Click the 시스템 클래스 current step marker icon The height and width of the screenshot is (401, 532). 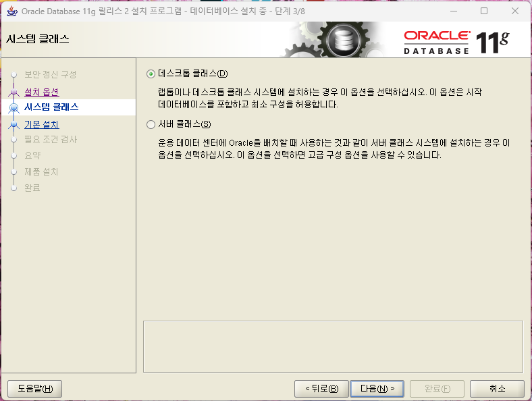[14, 108]
